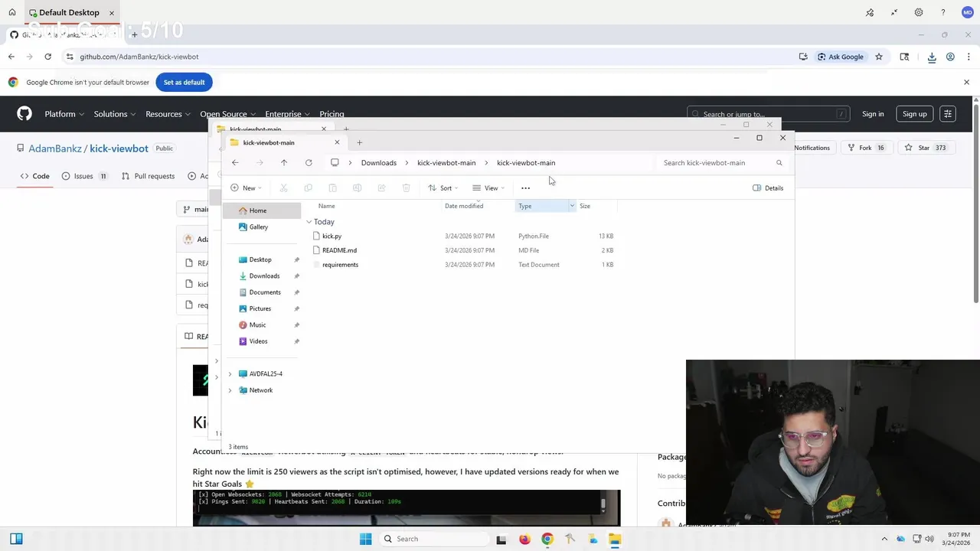This screenshot has width=980, height=551.
Task: Refresh the File Explorer folder view
Action: 309,163
